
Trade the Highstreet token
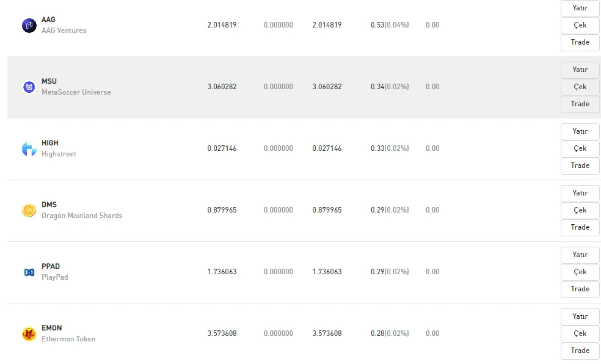tap(580, 166)
